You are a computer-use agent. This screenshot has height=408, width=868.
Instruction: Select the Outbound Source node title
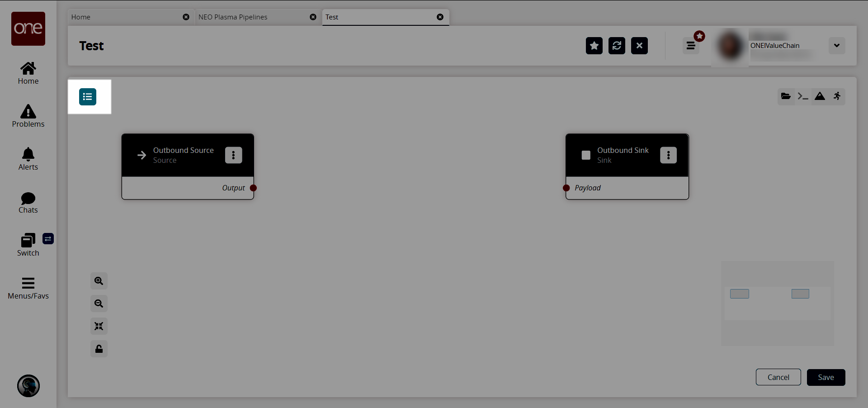(x=184, y=150)
